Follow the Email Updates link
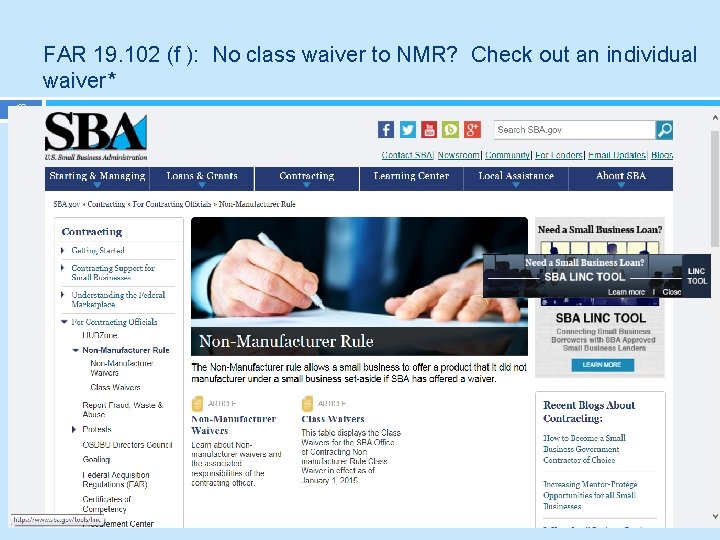The image size is (720, 540). click(x=617, y=155)
